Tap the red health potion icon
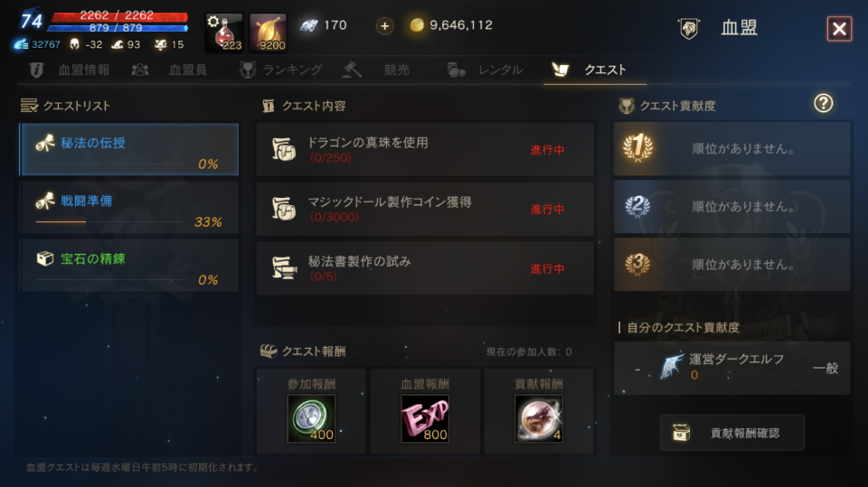The width and height of the screenshot is (868, 487). [x=223, y=33]
